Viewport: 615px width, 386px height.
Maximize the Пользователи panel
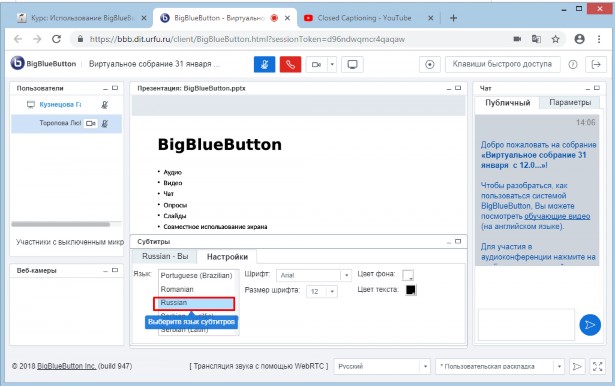click(115, 88)
